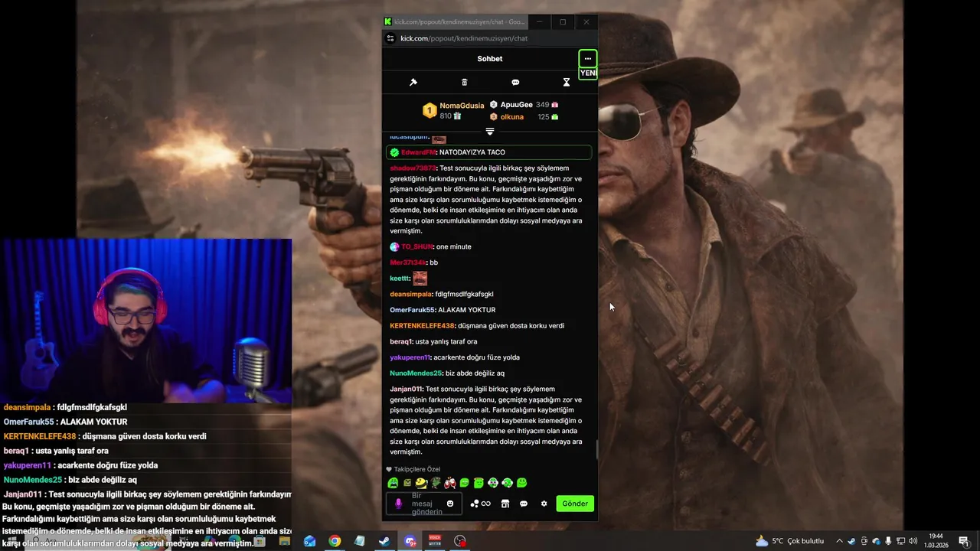Open site info icon in address bar
This screenshot has width=980, height=551.
click(x=390, y=38)
